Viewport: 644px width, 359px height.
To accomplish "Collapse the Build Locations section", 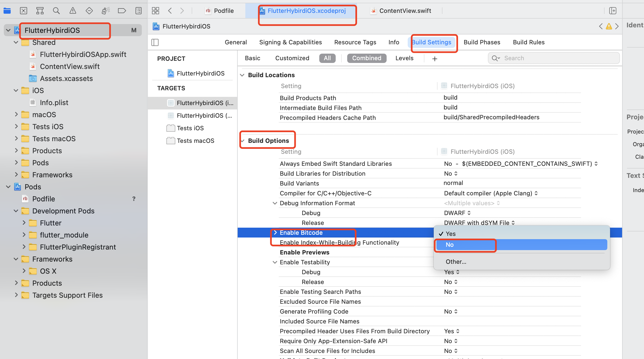I will coord(242,75).
